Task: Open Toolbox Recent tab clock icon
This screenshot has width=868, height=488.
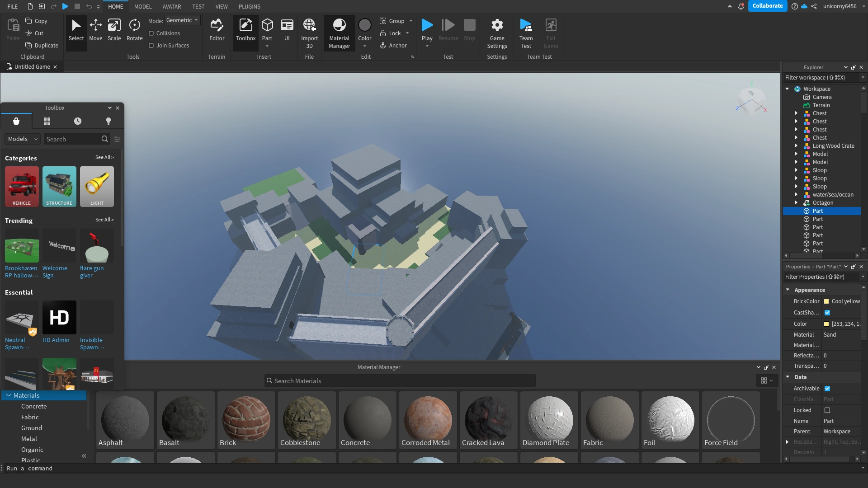Action: pyautogui.click(x=78, y=121)
